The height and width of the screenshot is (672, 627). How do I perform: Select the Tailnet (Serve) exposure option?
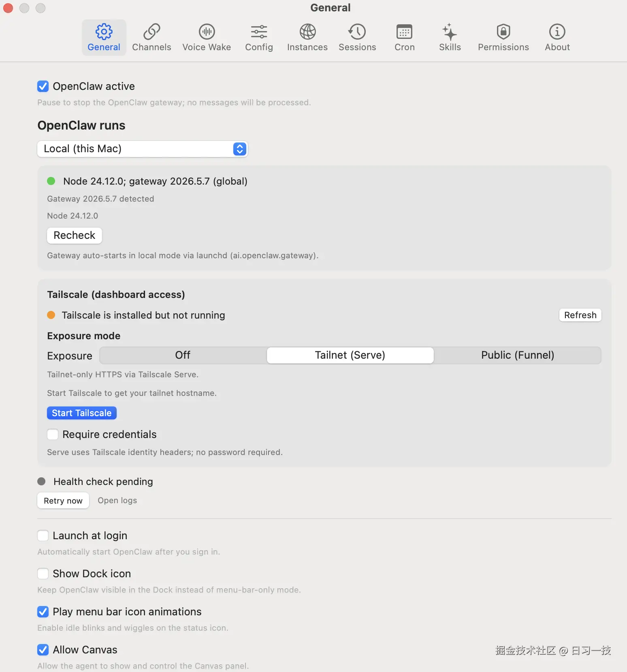tap(350, 355)
